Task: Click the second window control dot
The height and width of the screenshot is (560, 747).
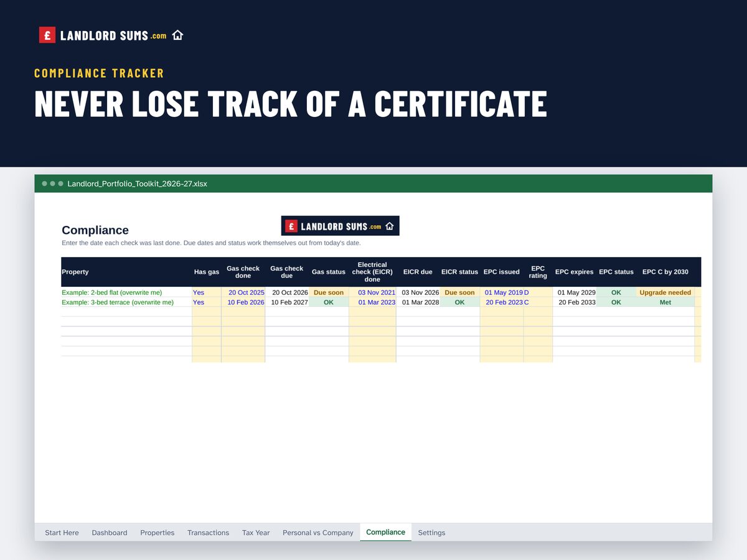Action: (x=52, y=184)
